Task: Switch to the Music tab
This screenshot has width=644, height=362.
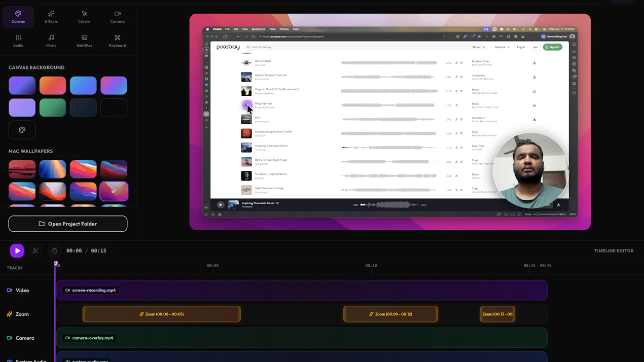Action: click(x=51, y=41)
